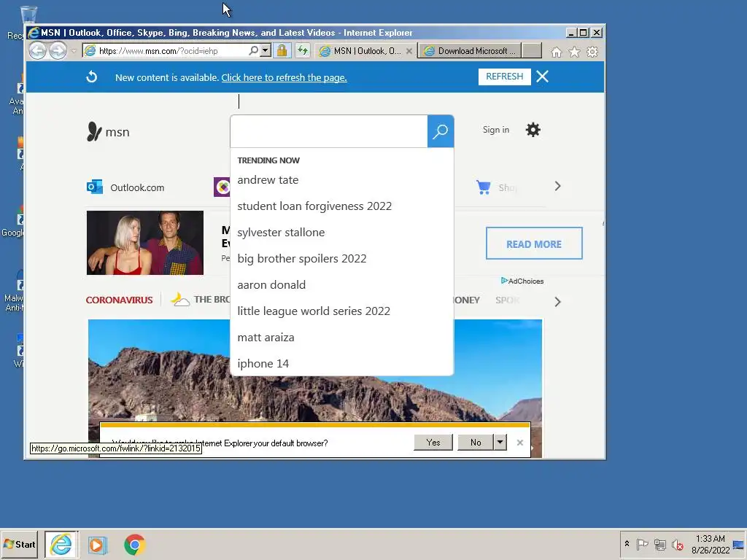The height and width of the screenshot is (560, 747).
Task: Open the Outlook.com shortcut
Action: (137, 187)
